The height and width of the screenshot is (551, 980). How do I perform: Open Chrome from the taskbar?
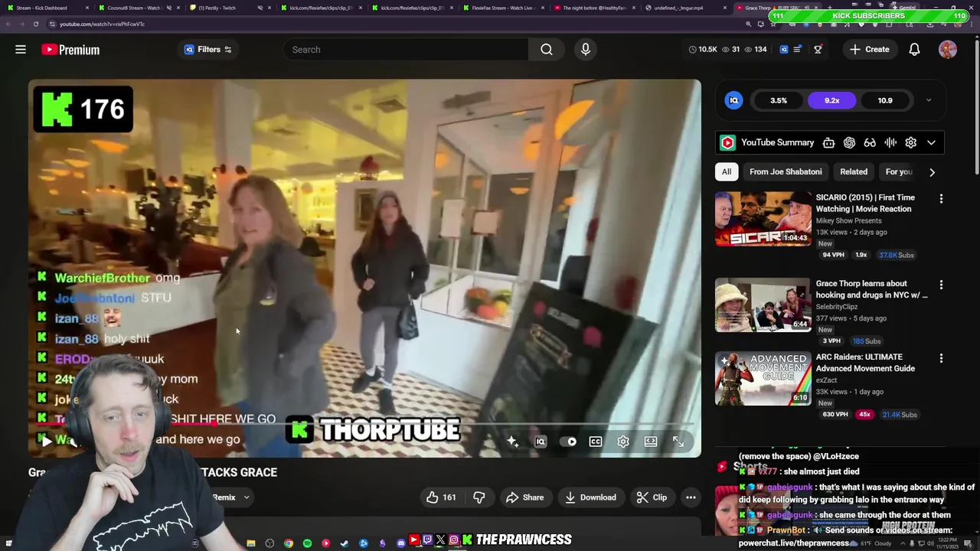(x=288, y=543)
